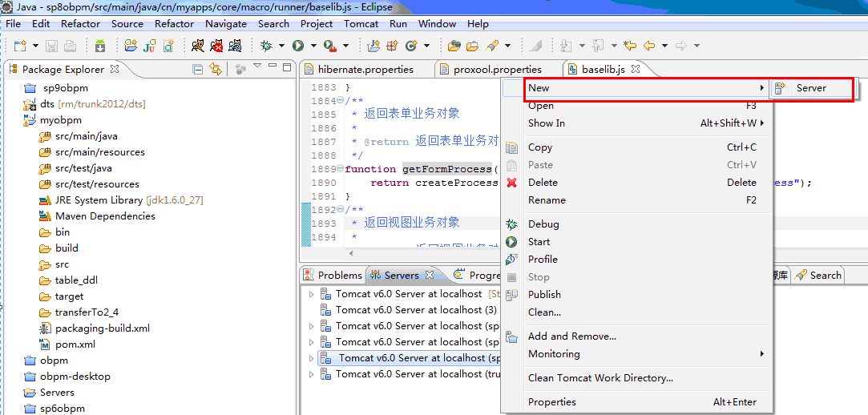Toggle code fold at line 1884

(x=340, y=101)
